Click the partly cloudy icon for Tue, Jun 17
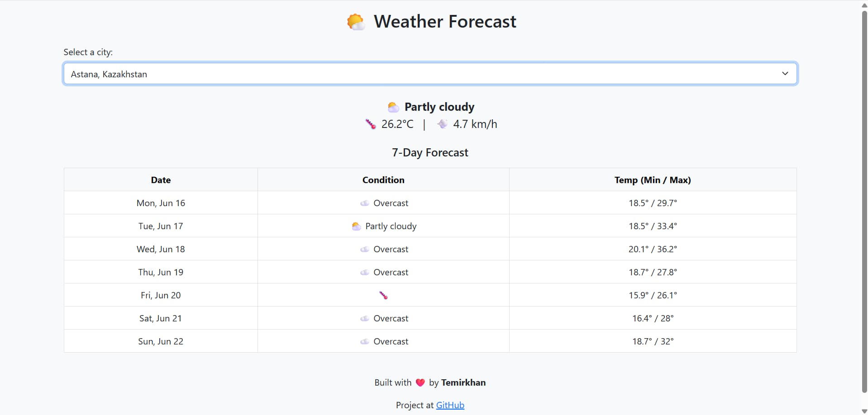Image resolution: width=868 pixels, height=415 pixels. coord(356,226)
